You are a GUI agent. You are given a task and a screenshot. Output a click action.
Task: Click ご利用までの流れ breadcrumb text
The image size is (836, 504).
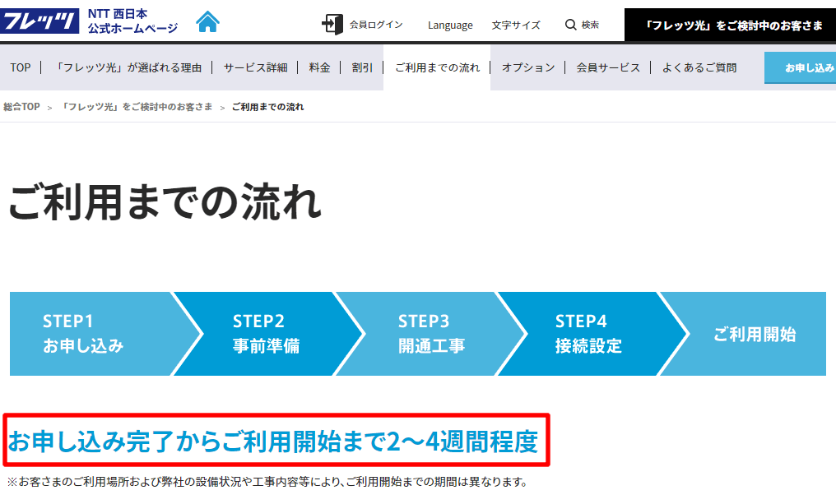pyautogui.click(x=267, y=107)
